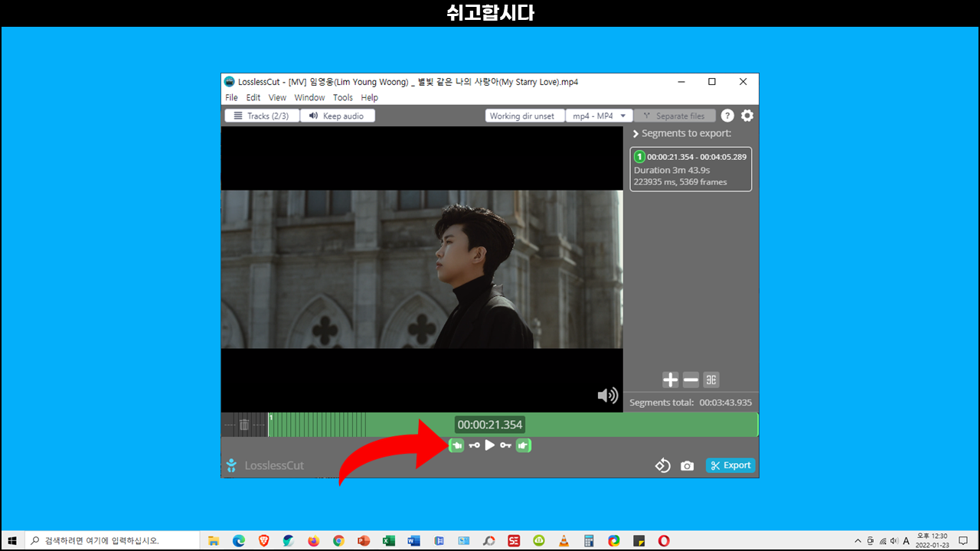The image size is (980, 551).
Task: Jump to the previous keyframe
Action: [474, 445]
